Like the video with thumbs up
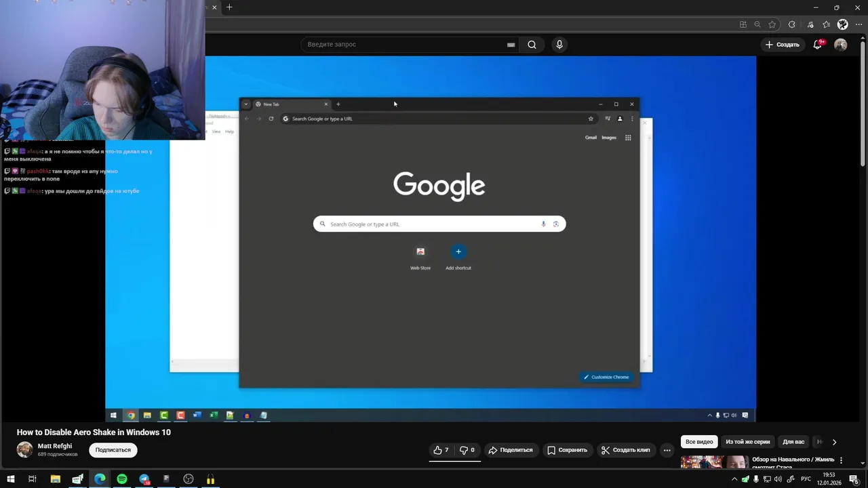 [x=441, y=450]
